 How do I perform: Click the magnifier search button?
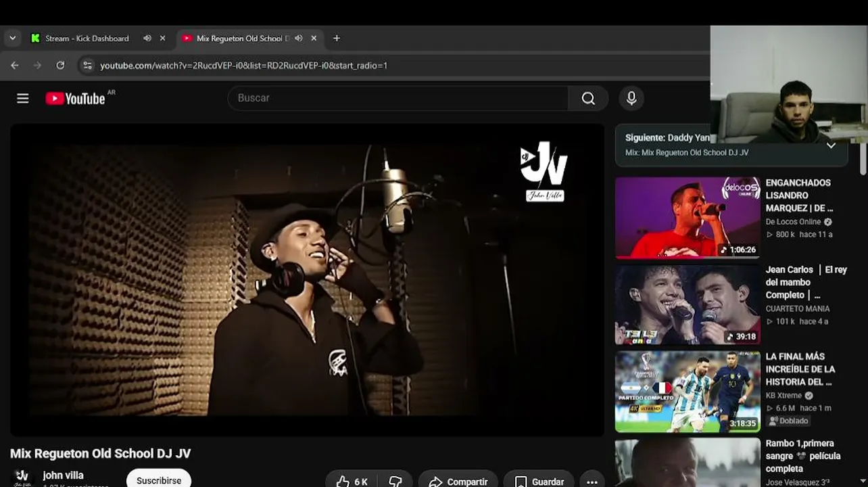pos(588,98)
